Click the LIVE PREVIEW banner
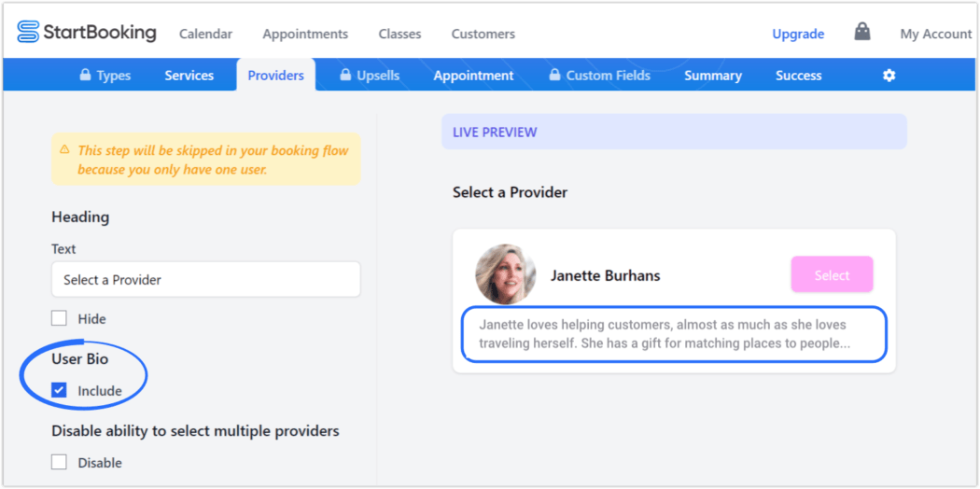Viewport: 980px width, 489px height. coord(674,132)
